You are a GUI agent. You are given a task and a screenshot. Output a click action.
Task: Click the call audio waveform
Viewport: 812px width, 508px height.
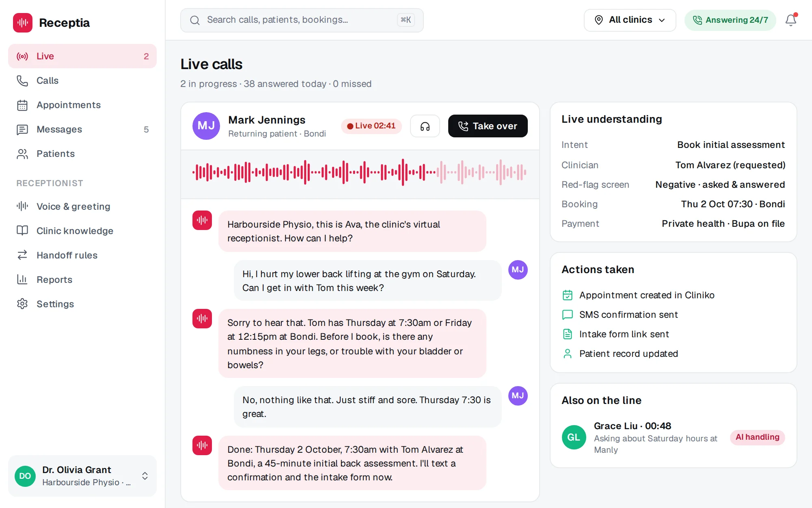pyautogui.click(x=360, y=172)
